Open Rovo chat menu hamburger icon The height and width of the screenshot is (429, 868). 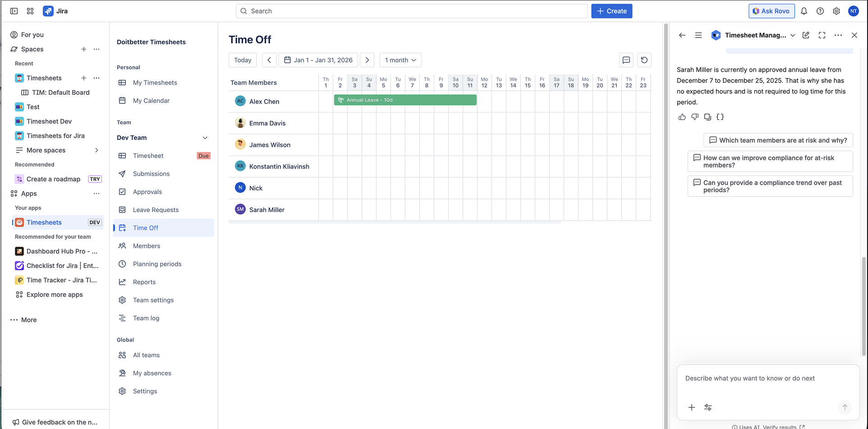[698, 35]
